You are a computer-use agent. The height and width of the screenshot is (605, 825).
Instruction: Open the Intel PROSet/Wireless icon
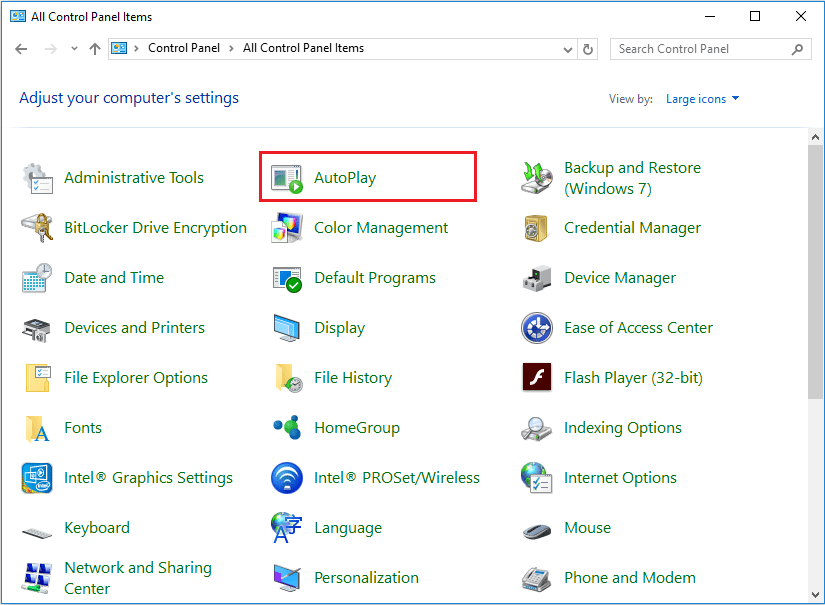click(x=287, y=478)
